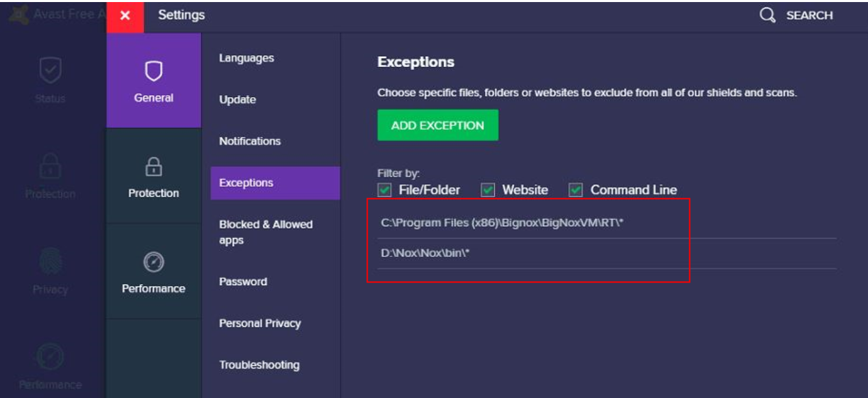The image size is (868, 398).
Task: Open Notifications settings
Action: click(250, 141)
